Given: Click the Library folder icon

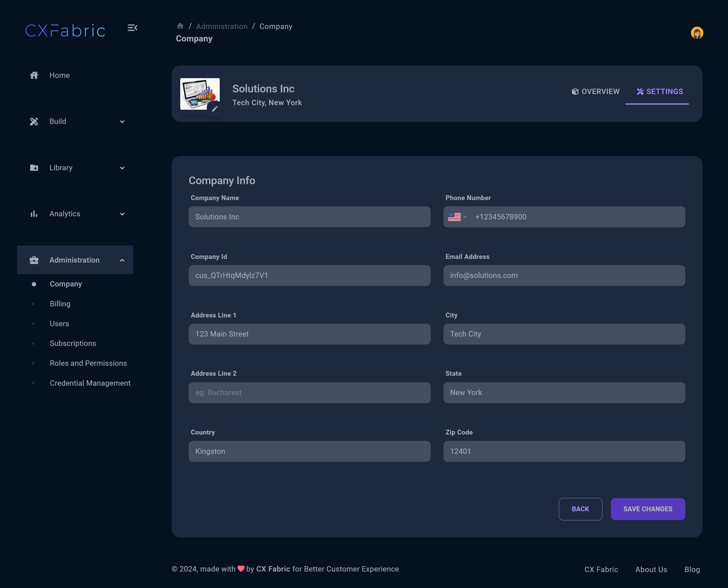Looking at the screenshot, I should click(x=34, y=168).
